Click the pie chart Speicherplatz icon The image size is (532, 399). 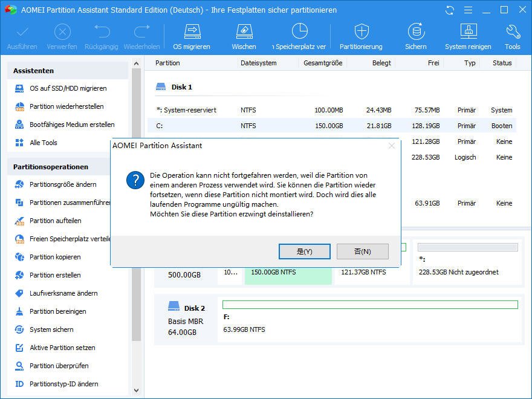coord(300,32)
